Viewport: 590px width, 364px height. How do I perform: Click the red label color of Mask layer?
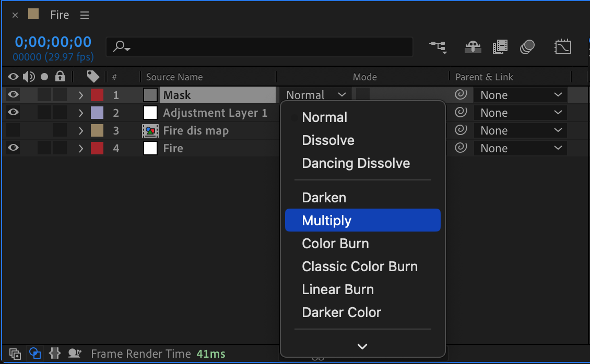[x=97, y=95]
